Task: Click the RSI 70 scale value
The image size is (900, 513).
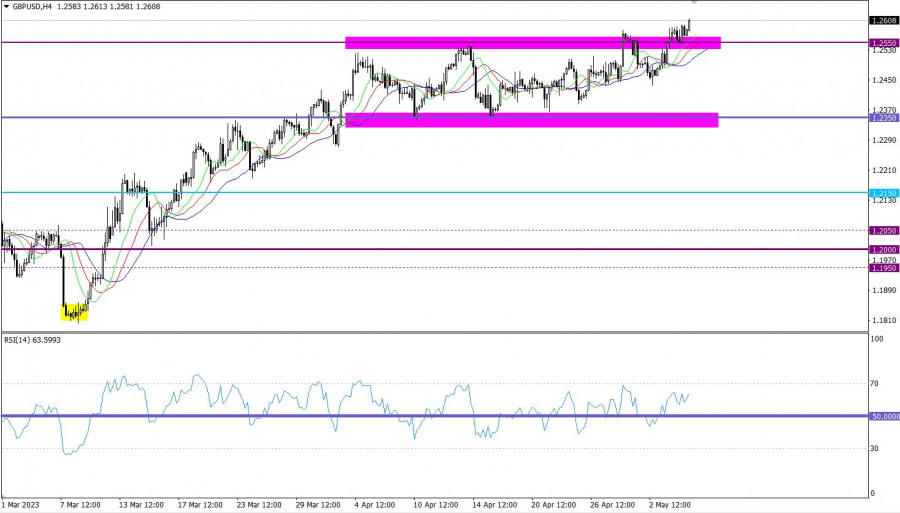Action: click(x=876, y=383)
